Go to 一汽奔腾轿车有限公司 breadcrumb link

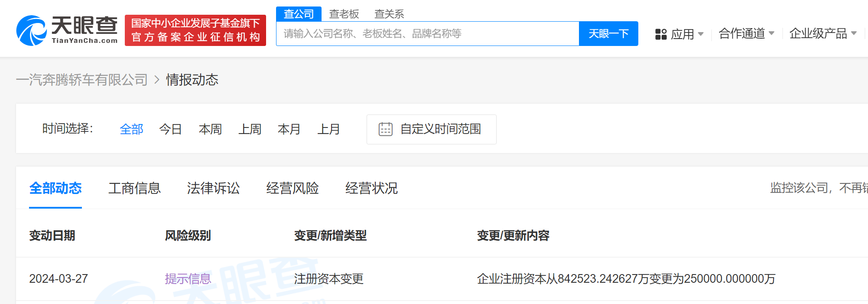(82, 80)
